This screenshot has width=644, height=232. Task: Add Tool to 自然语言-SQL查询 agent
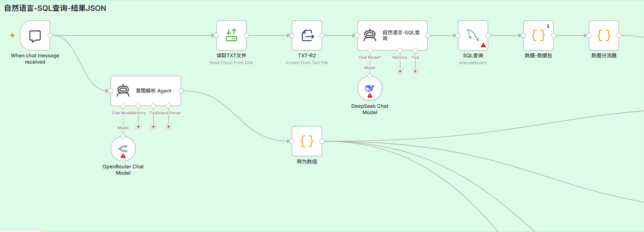415,71
